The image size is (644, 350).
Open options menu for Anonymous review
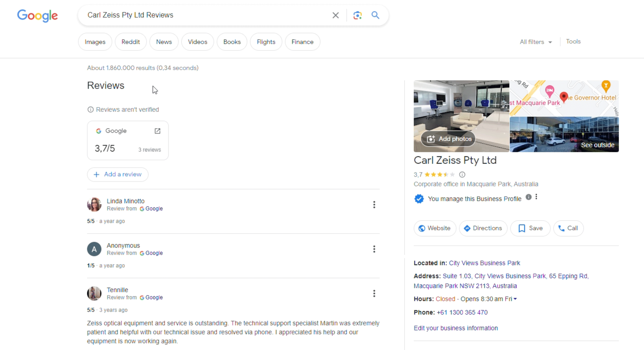click(x=374, y=249)
